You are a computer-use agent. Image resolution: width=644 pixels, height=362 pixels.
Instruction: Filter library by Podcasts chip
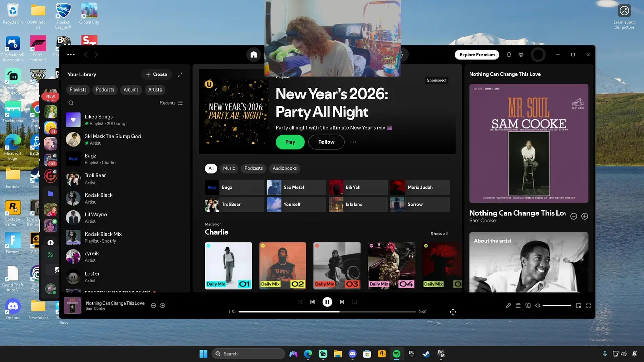coord(105,89)
